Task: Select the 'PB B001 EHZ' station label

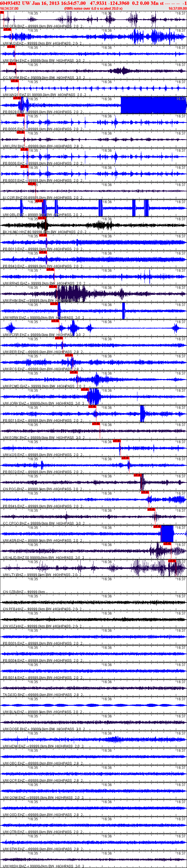Action: pos(13,644)
